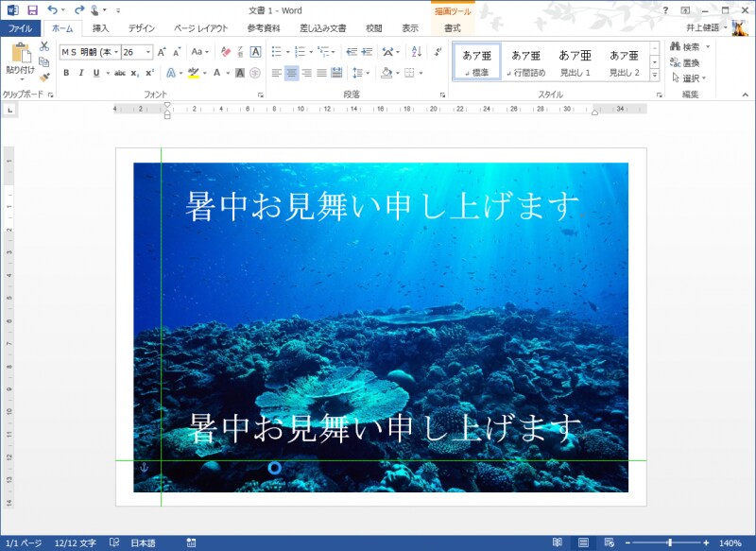Click the bullet list icon
This screenshot has width=756, height=551.
tap(275, 51)
